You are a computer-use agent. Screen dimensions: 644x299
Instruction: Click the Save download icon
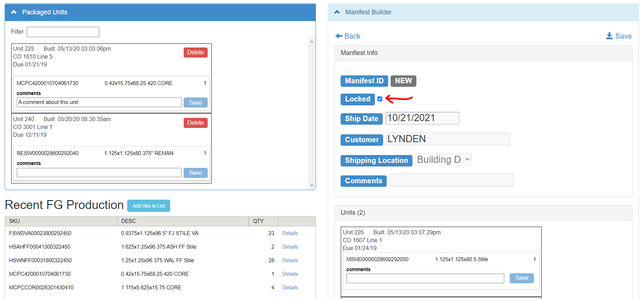tap(609, 36)
